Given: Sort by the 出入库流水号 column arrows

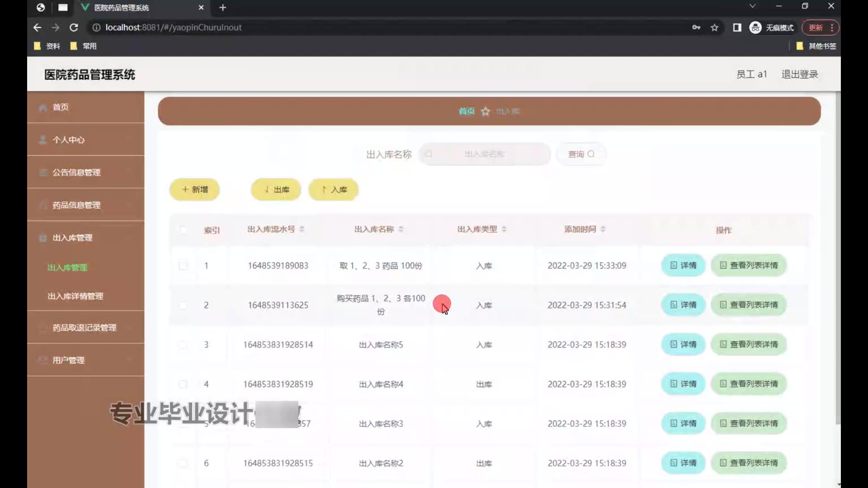Looking at the screenshot, I should click(x=302, y=230).
